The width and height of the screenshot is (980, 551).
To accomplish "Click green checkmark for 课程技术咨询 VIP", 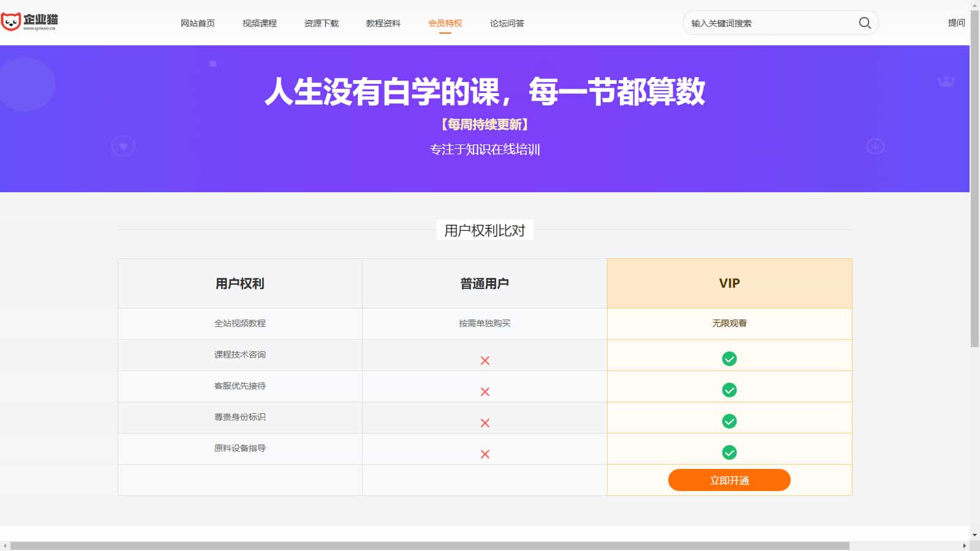I will (x=729, y=359).
